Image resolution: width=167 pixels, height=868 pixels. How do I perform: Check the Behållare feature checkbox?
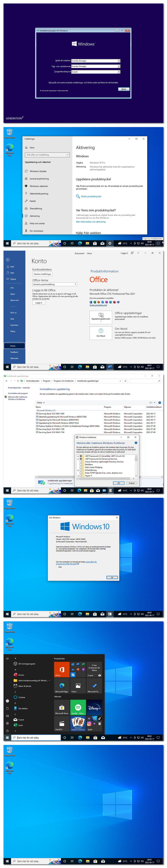click(81, 464)
